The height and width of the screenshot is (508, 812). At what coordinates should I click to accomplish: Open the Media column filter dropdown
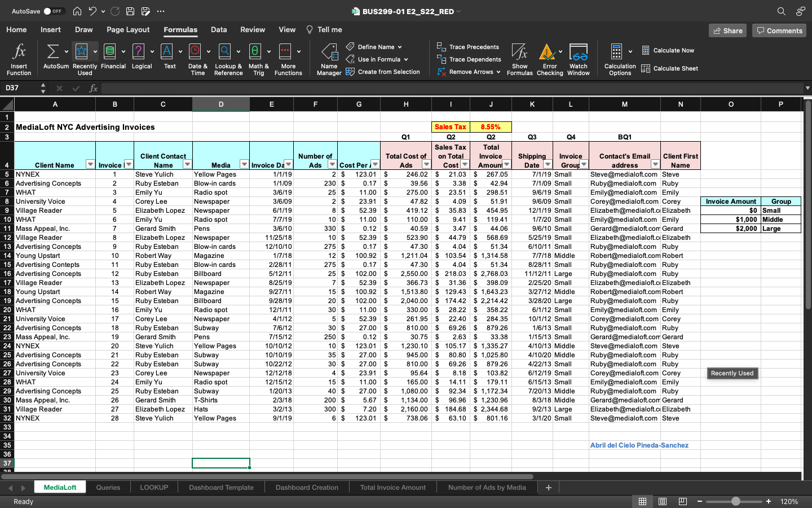244,164
